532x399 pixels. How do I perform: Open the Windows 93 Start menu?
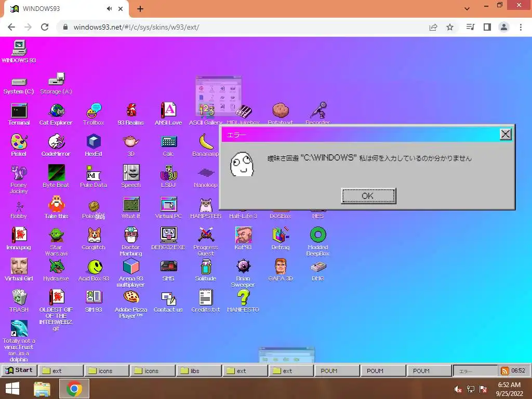[19, 370]
